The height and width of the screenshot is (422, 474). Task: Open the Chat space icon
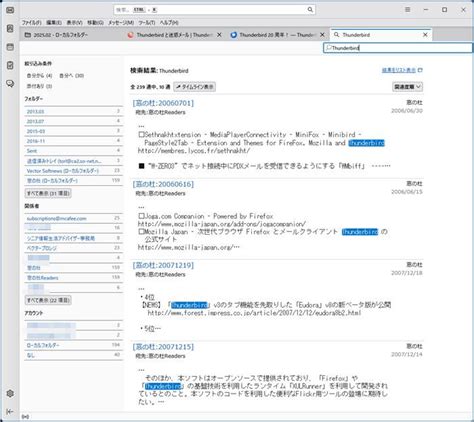10,83
